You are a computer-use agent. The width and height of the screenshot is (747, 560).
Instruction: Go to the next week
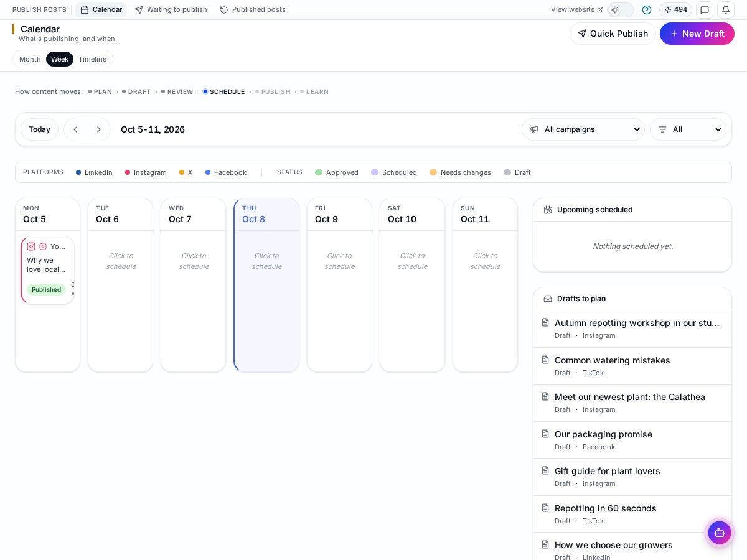(x=98, y=129)
